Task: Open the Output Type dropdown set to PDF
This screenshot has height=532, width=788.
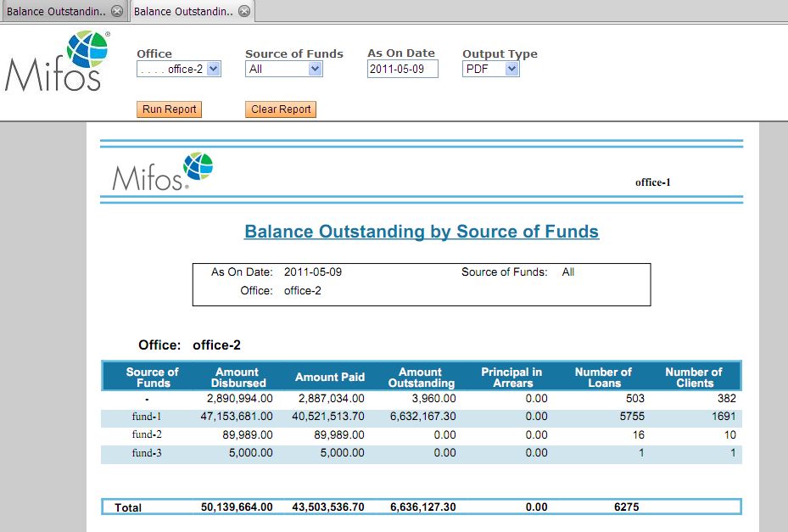Action: (x=491, y=70)
